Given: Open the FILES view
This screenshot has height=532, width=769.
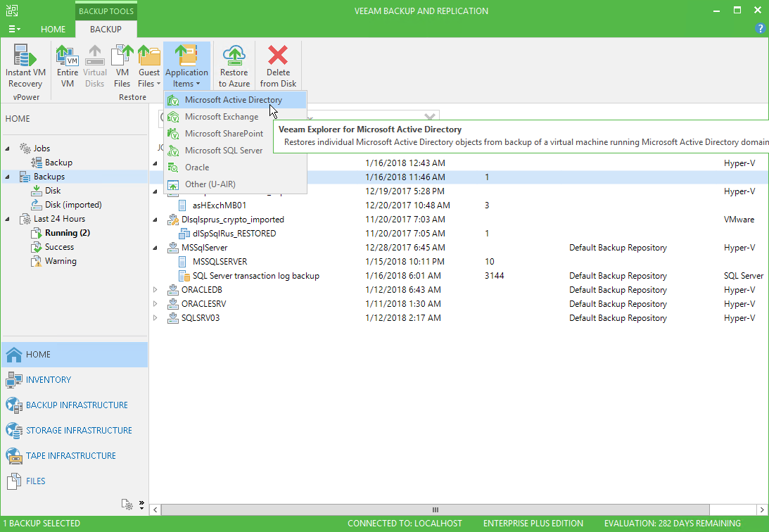Looking at the screenshot, I should tap(75, 481).
